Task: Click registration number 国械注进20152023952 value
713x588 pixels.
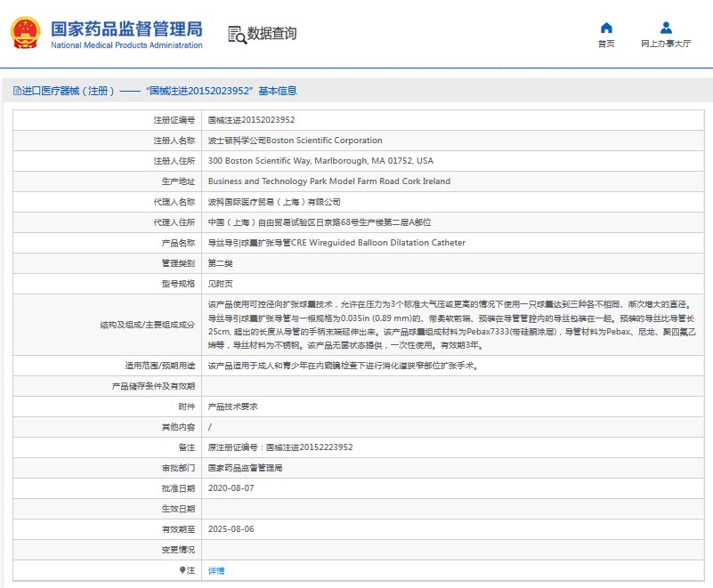Action: [x=251, y=120]
